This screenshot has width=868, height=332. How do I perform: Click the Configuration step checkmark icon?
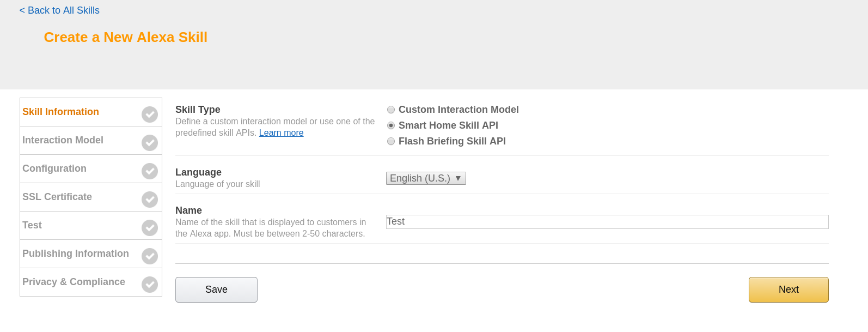pyautogui.click(x=150, y=171)
